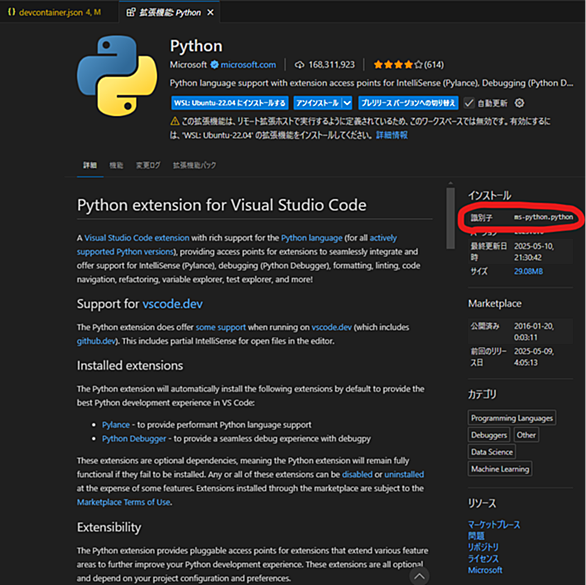Open the disabled link
The width and height of the screenshot is (586, 585).
357,474
